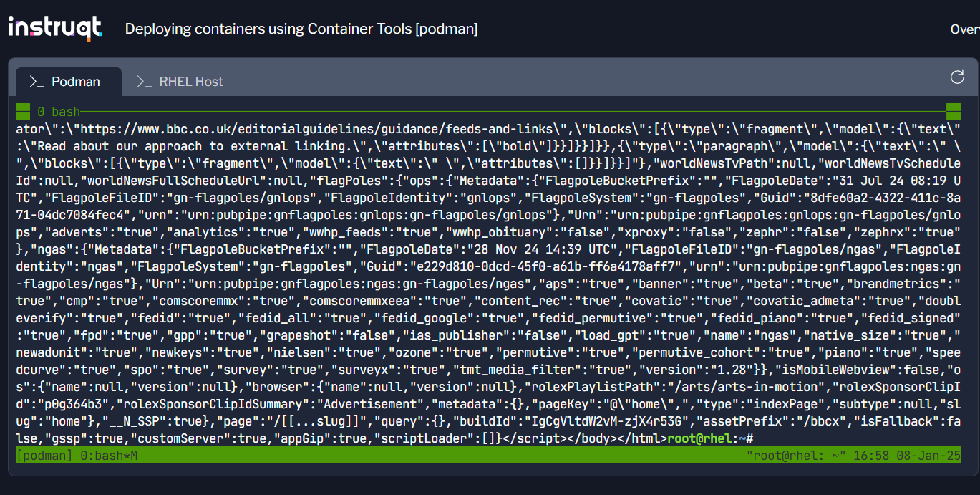Click the refresh icon above the terminal
The width and height of the screenshot is (980, 495).
click(x=957, y=77)
